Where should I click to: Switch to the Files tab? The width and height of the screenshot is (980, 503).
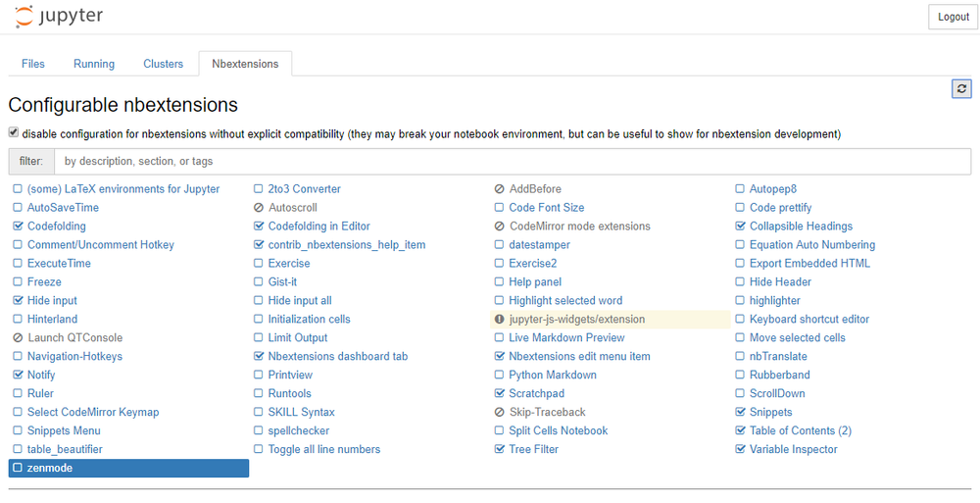point(33,64)
